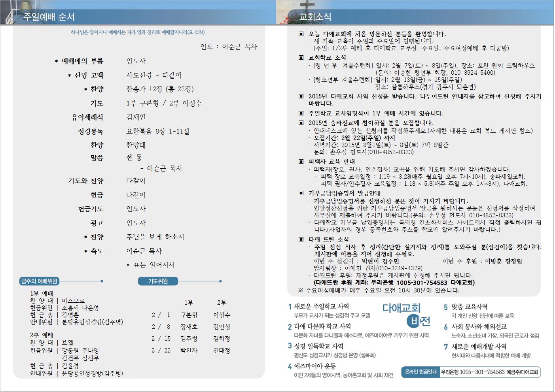
Task: Click the dot ending the 기도위원 line
Action: [x=220, y=281]
